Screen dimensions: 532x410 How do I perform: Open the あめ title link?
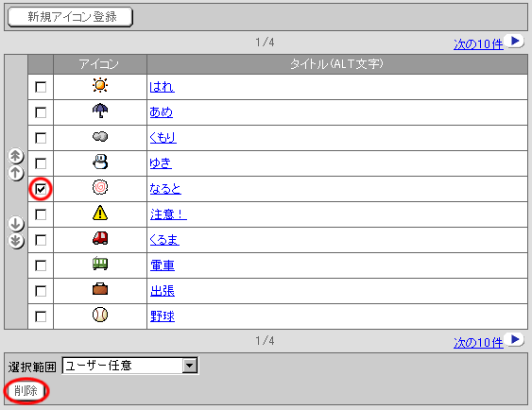162,111
